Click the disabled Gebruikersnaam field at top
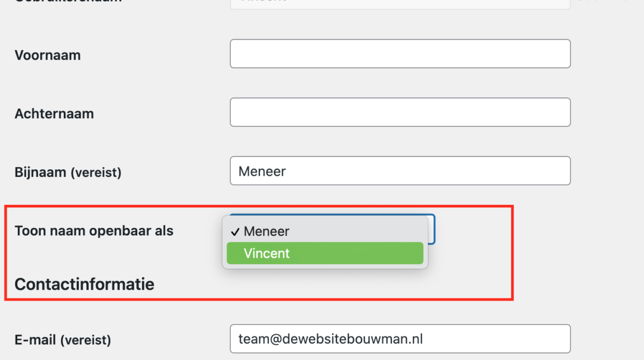 pyautogui.click(x=400, y=3)
